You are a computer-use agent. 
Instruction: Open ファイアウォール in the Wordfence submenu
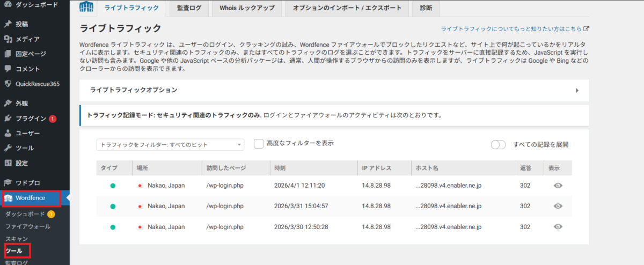click(x=28, y=226)
